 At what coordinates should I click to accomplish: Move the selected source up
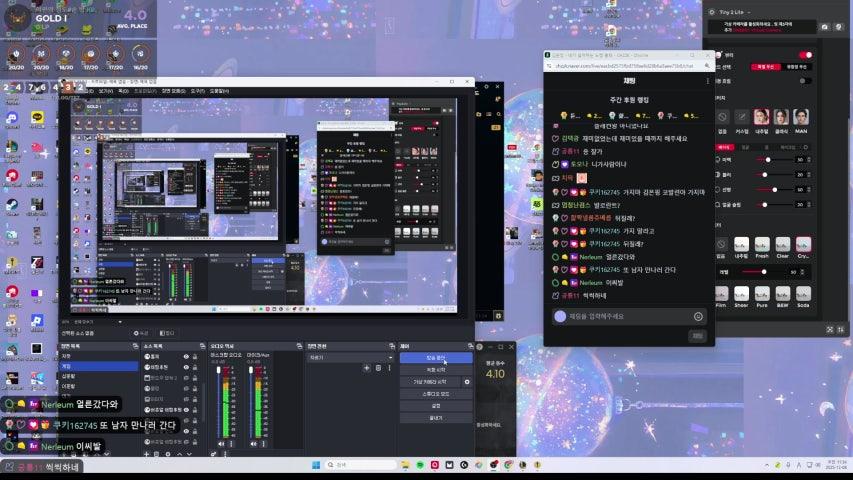[x=180, y=454]
